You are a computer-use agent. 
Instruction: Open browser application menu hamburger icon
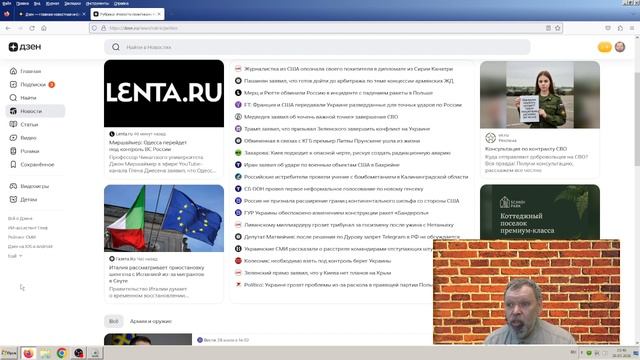tap(632, 28)
